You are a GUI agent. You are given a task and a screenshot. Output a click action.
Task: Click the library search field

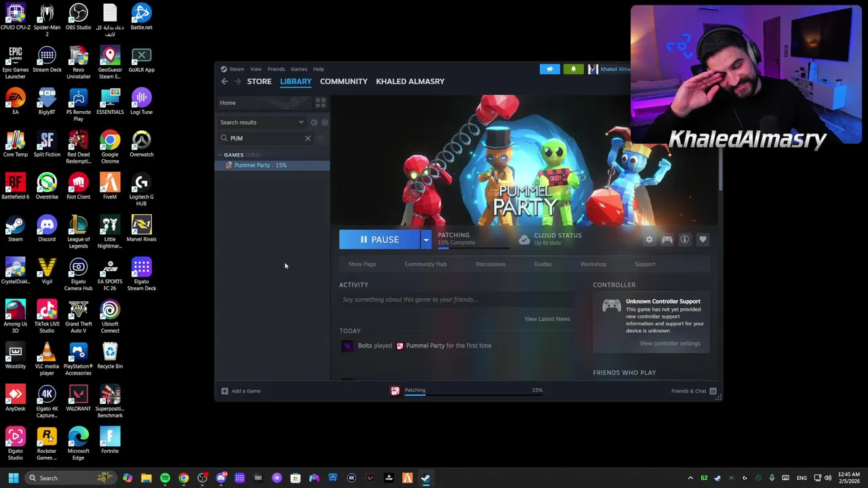point(264,138)
